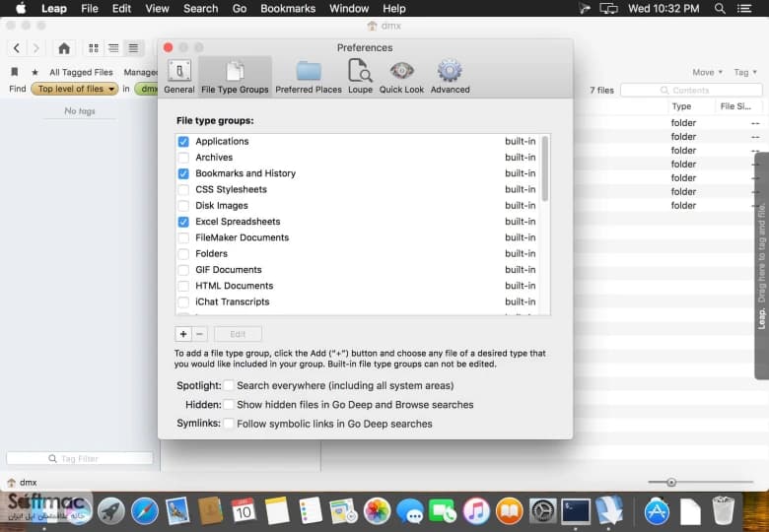Click the Remove (−) file type group button
Image resolution: width=769 pixels, height=532 pixels.
click(199, 334)
